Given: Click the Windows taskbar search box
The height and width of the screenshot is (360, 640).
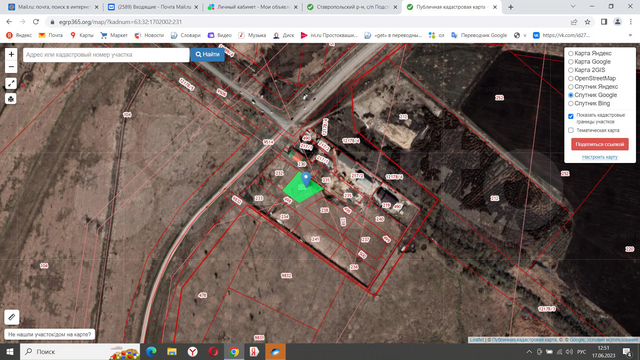Looking at the screenshot, I should pos(80,351).
